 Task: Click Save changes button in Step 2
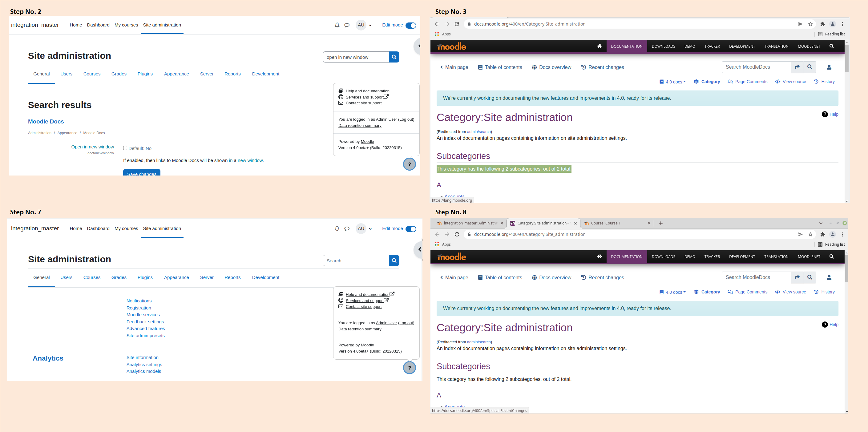click(142, 172)
